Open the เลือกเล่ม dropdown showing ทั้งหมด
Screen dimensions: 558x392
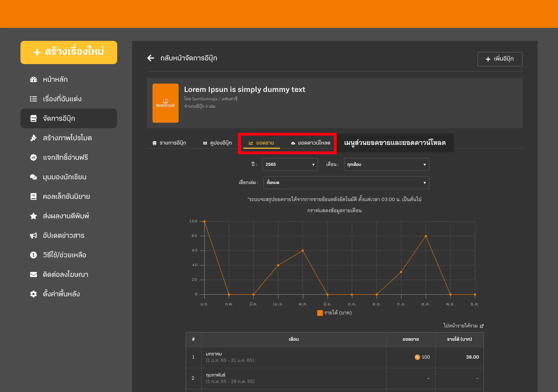click(x=346, y=183)
